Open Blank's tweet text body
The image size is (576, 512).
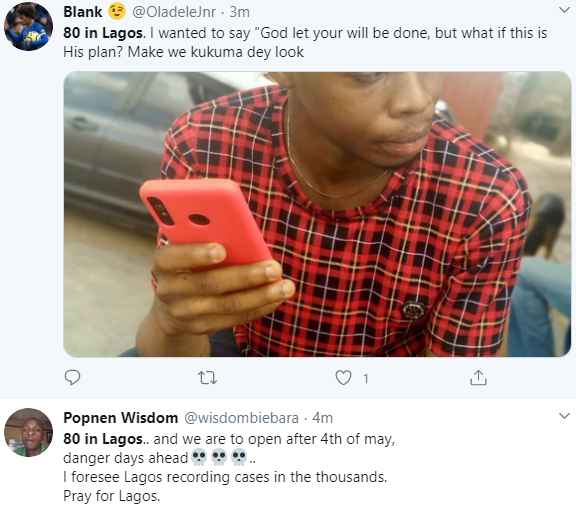[305, 42]
